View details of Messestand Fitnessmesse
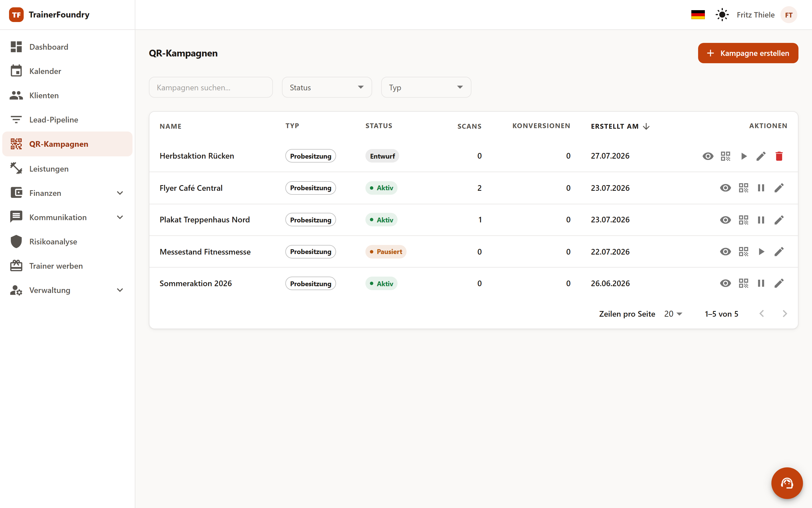The width and height of the screenshot is (812, 508). pos(725,252)
